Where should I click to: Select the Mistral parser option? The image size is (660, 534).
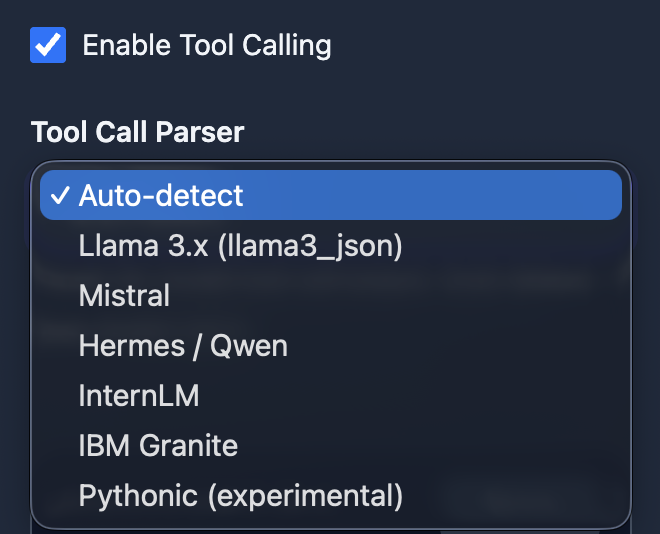[124, 296]
